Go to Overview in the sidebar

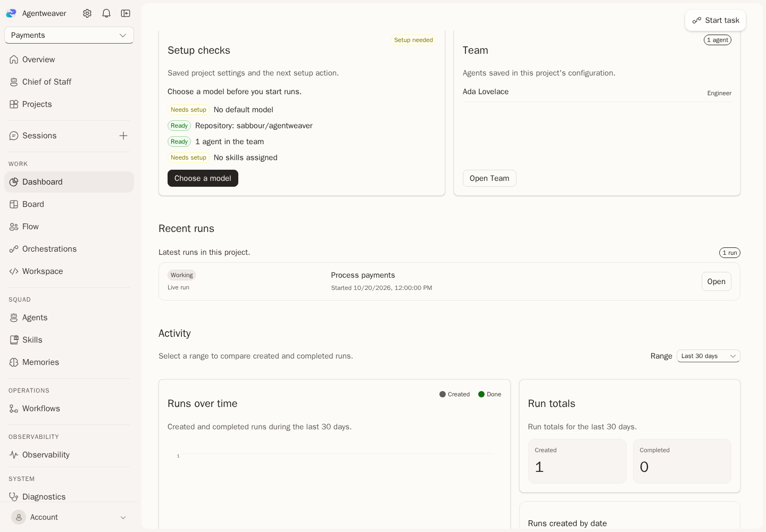pos(69,60)
